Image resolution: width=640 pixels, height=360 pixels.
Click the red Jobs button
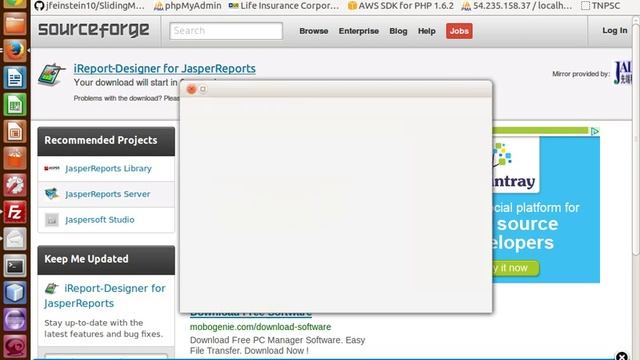tap(459, 31)
